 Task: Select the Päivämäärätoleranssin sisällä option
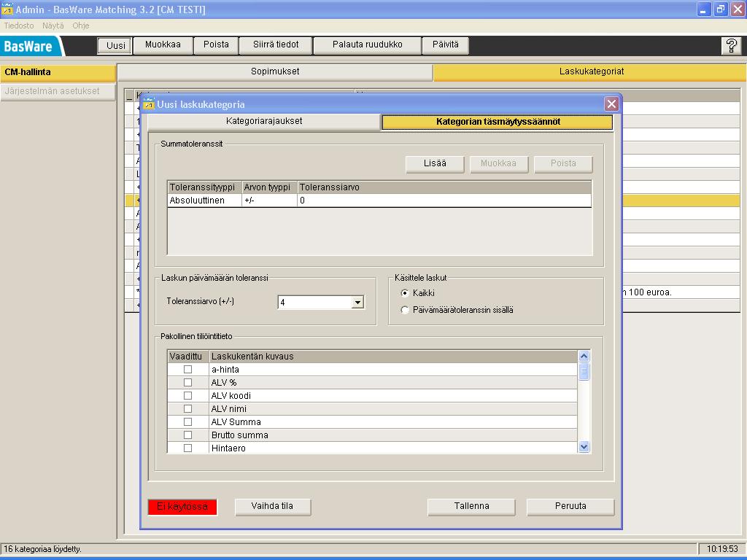tap(405, 310)
